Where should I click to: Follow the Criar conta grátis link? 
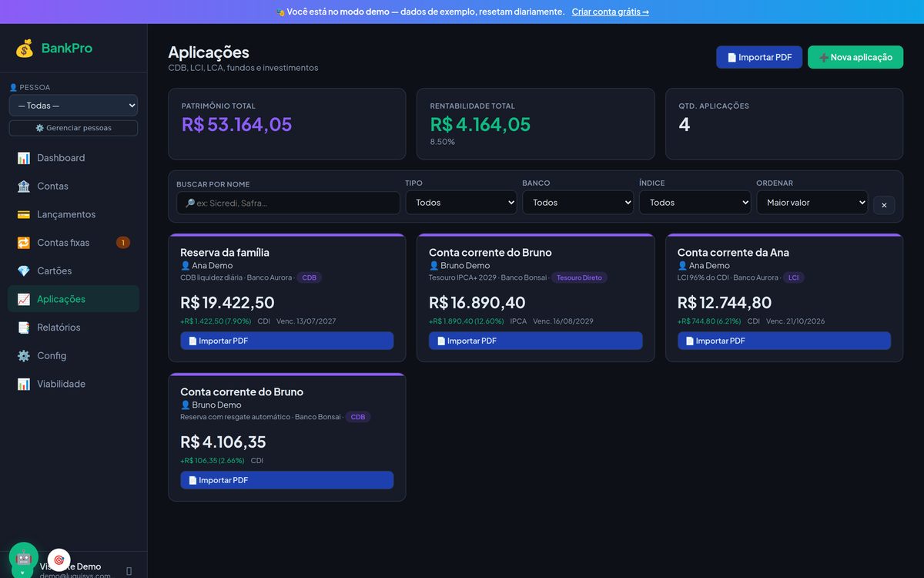[x=610, y=12]
